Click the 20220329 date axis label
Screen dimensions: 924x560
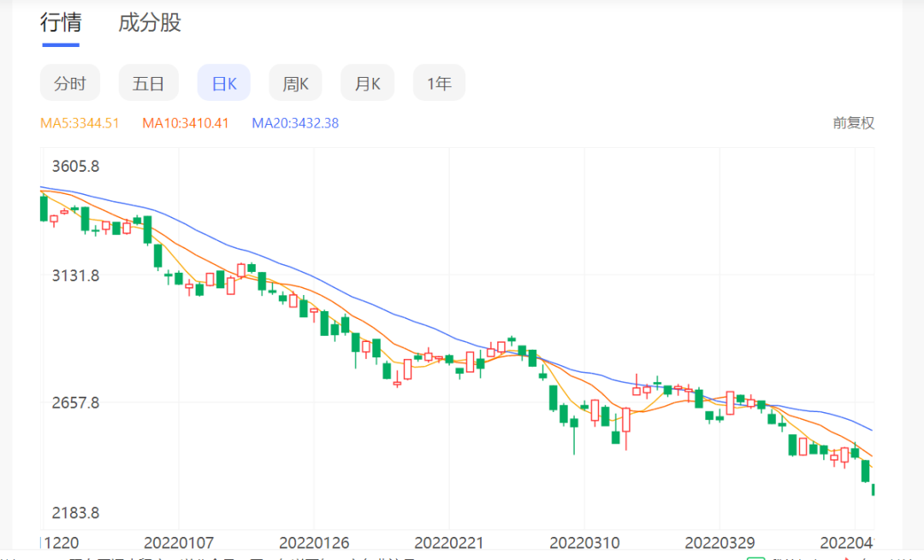pyautogui.click(x=720, y=542)
